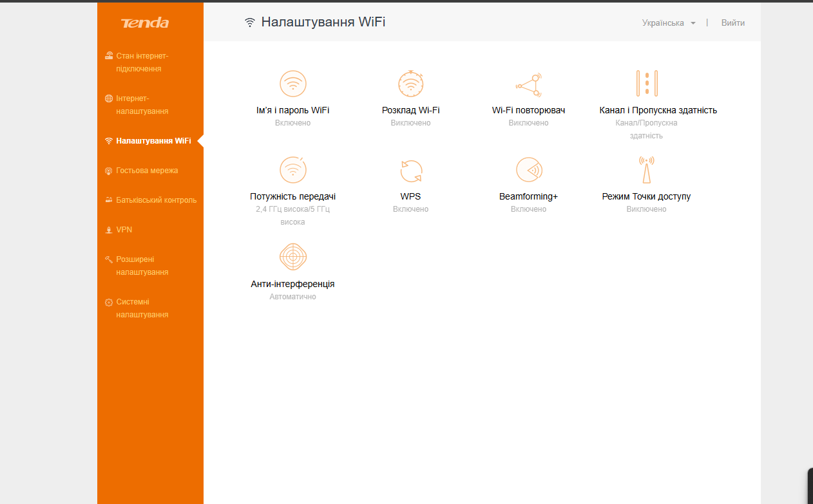Screen dimensions: 813x504
Task: Open the Анти-інтерференція target icon
Action: coord(293,257)
